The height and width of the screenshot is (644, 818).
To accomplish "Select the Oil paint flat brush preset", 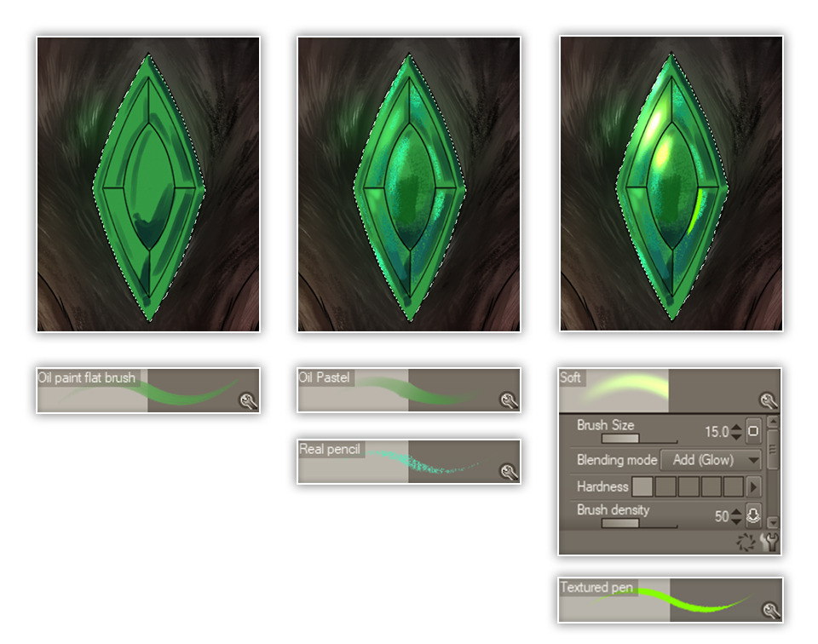I will pos(148,390).
